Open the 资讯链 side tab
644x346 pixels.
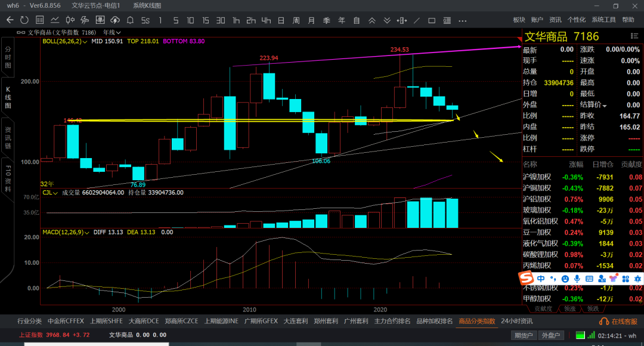pyautogui.click(x=8, y=138)
